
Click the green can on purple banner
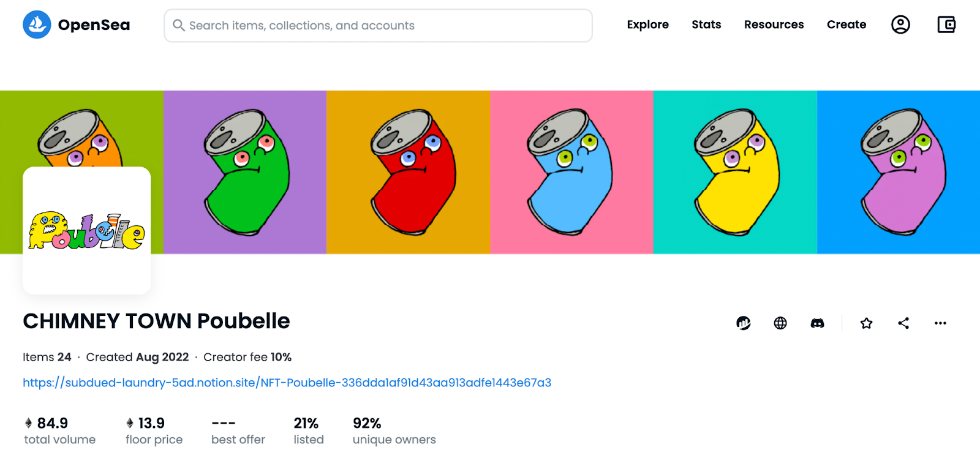(x=246, y=172)
